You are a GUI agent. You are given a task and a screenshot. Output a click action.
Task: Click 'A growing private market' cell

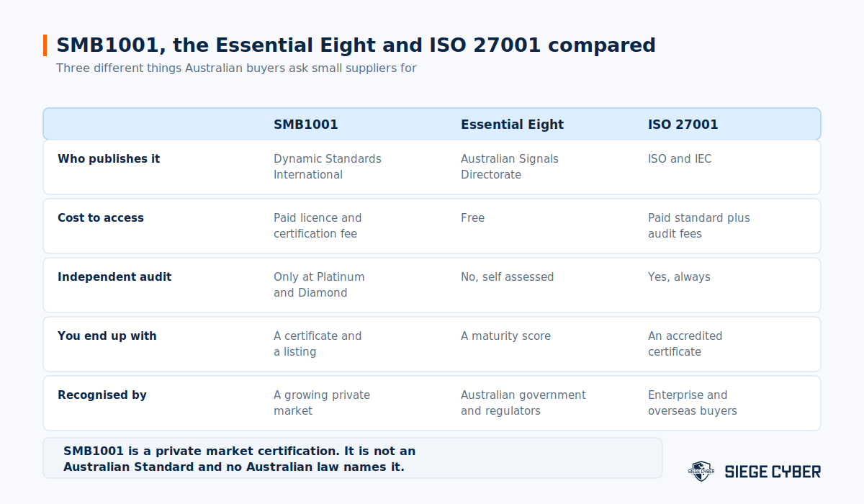[x=322, y=403]
